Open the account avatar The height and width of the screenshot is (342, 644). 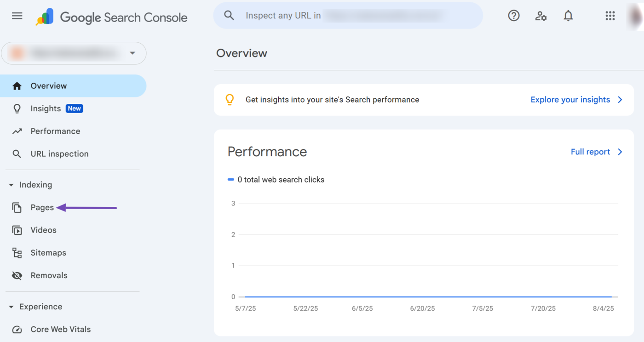[637, 16]
